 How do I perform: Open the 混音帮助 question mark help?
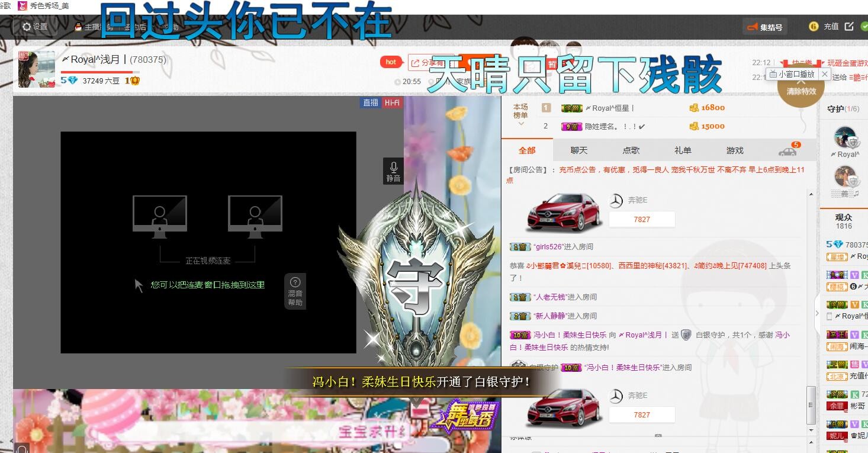295,291
